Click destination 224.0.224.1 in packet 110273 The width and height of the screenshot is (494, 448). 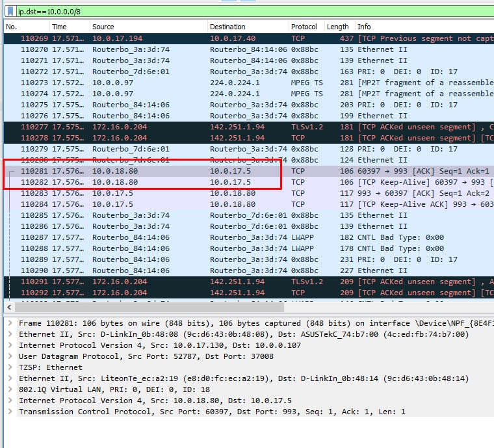pos(235,83)
